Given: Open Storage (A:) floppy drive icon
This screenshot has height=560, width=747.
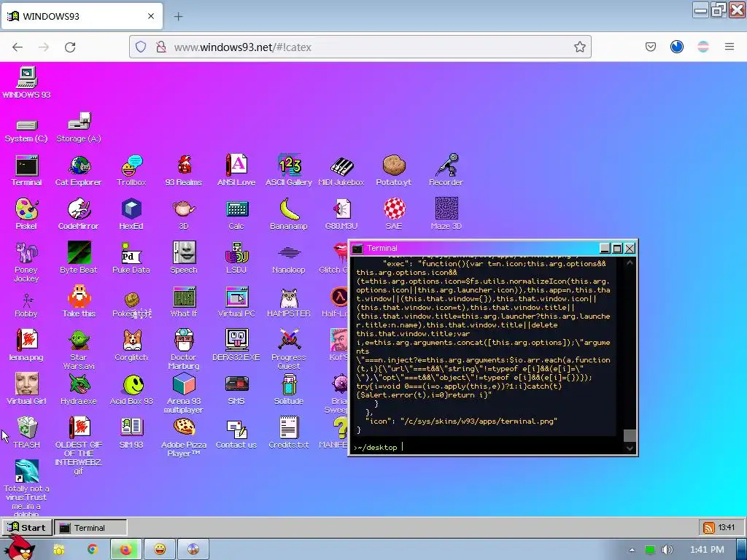Looking at the screenshot, I should point(79,127).
